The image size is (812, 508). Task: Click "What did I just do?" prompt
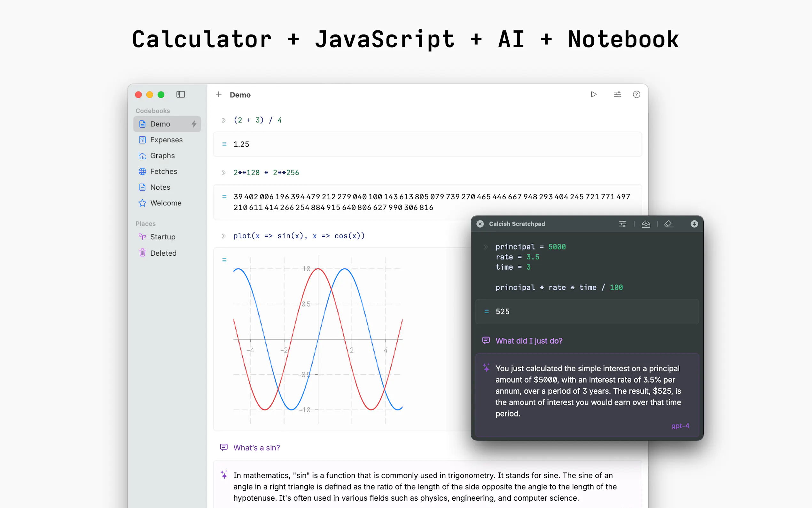pos(529,341)
